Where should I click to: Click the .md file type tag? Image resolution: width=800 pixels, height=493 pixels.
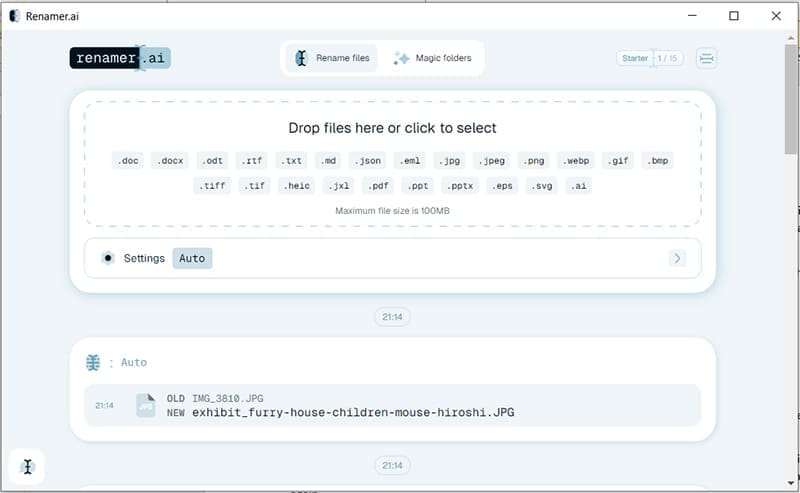click(x=328, y=161)
